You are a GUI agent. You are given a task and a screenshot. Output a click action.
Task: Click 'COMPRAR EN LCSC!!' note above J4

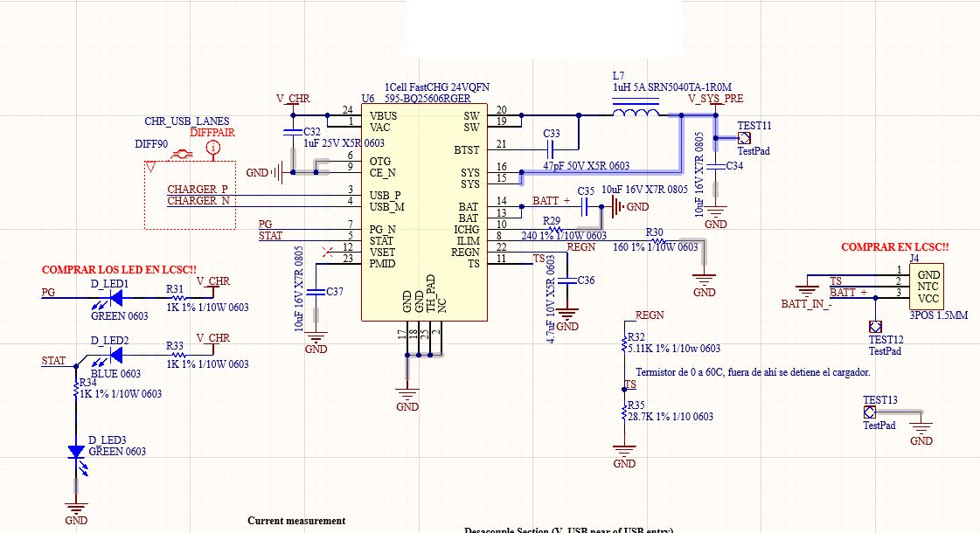(x=895, y=246)
